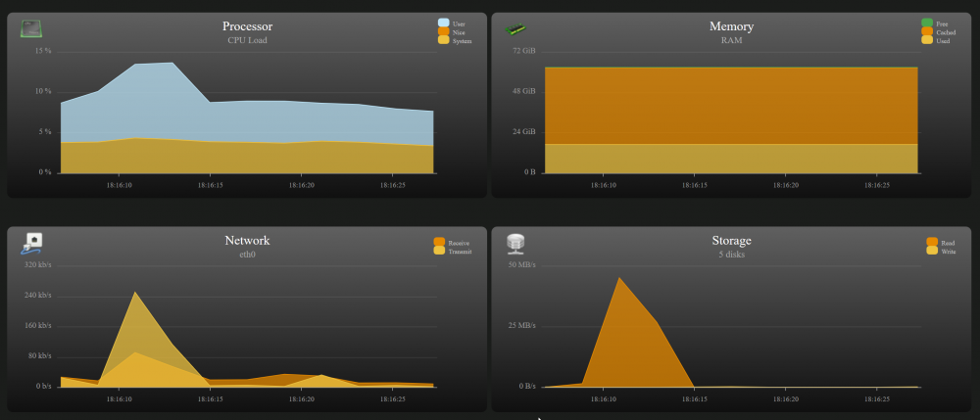This screenshot has width=980, height=420.
Task: Click the 80 kb/s axis label in Network
Action: [x=40, y=355]
